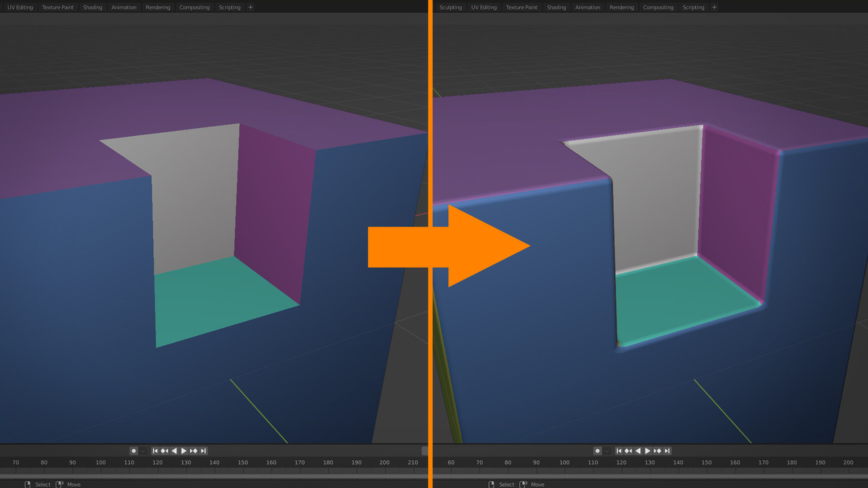Jump to previous keyframe in left timeline

pos(165,451)
